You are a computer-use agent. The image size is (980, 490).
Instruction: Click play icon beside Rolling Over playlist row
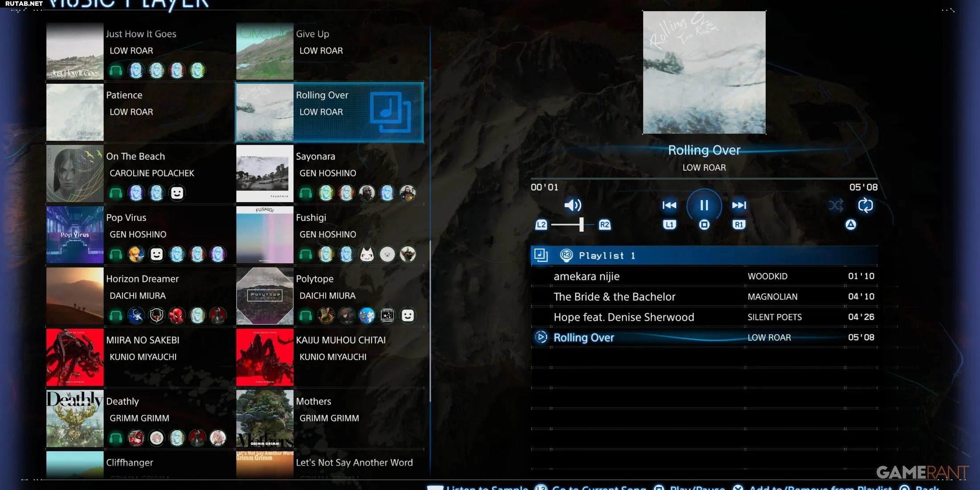point(541,337)
